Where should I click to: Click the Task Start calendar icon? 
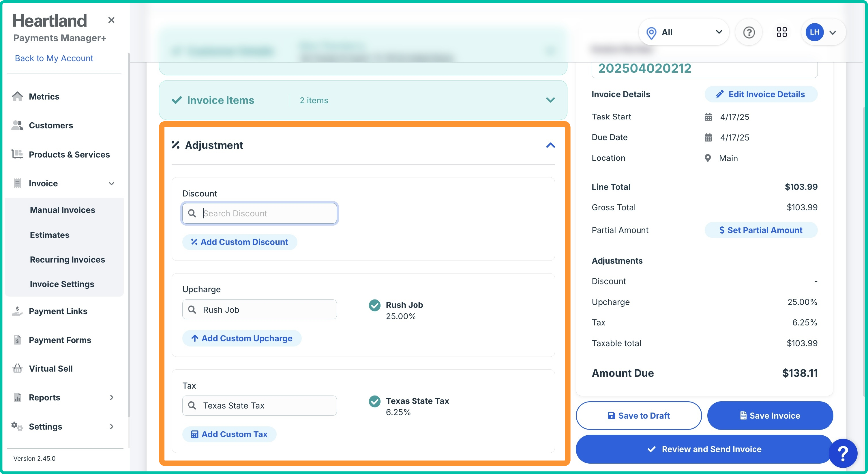point(708,117)
